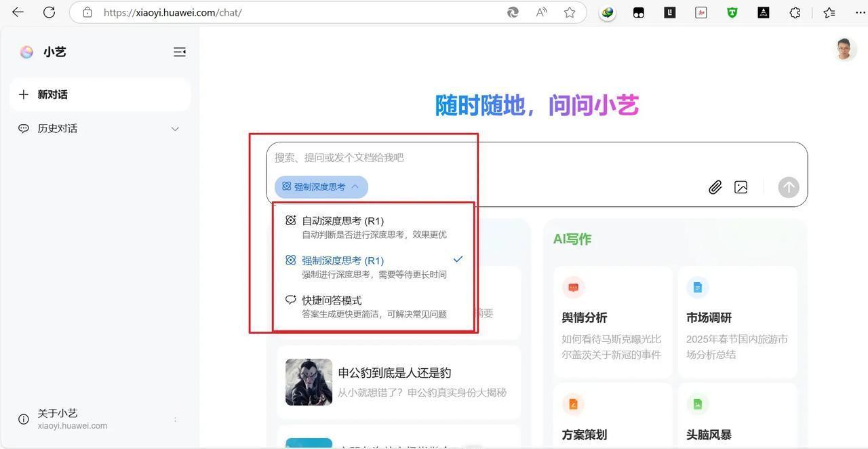Open 关于小艺 about link
The image size is (868, 449).
point(58,413)
